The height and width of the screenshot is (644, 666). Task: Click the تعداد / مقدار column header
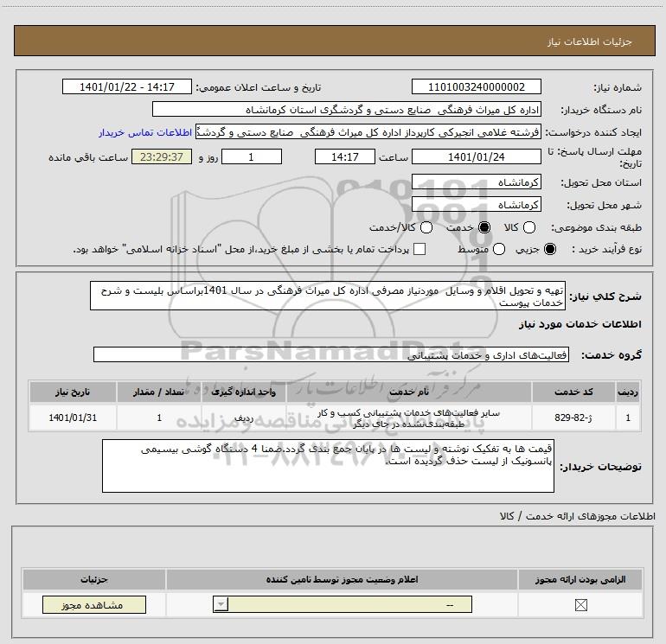click(159, 392)
